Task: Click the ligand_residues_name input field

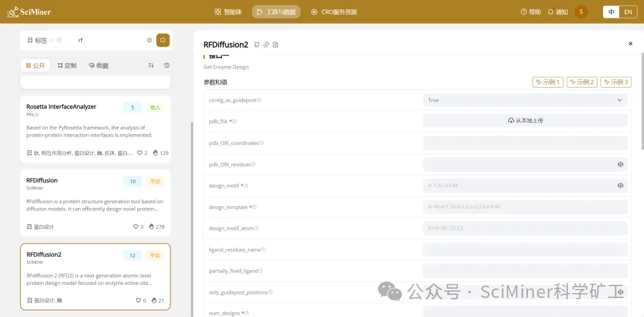Action: (x=525, y=249)
